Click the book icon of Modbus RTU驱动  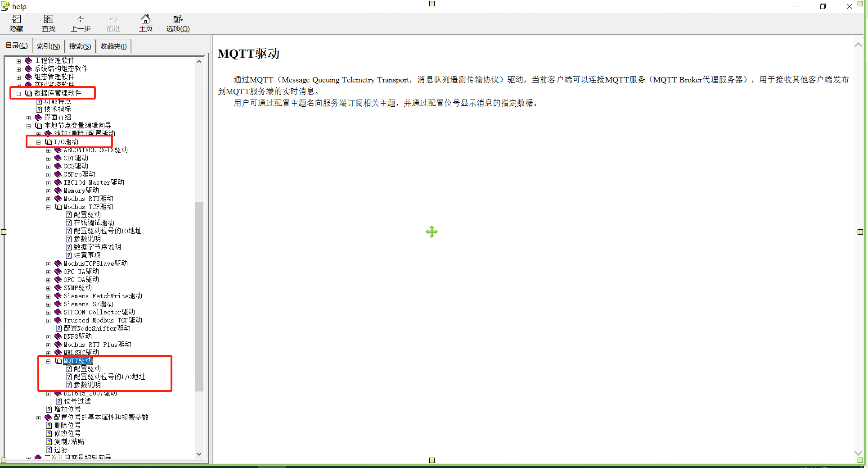[x=58, y=198]
